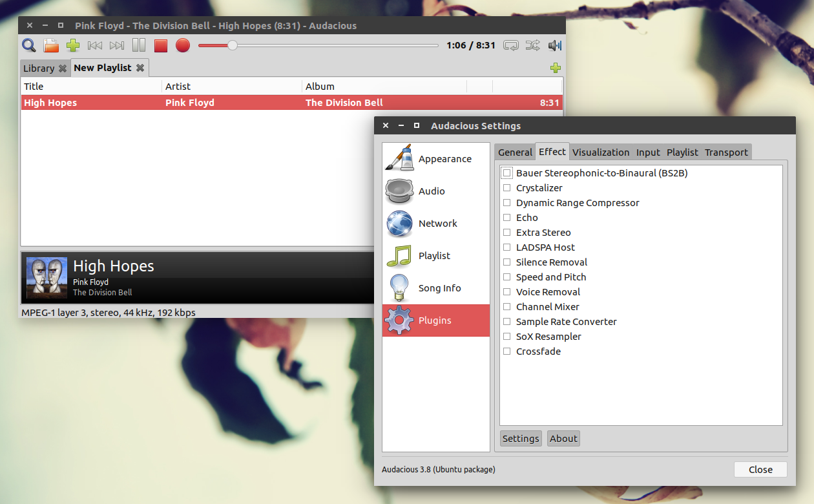Enable Extra Stereo effect
This screenshot has width=814, height=504.
pos(507,233)
